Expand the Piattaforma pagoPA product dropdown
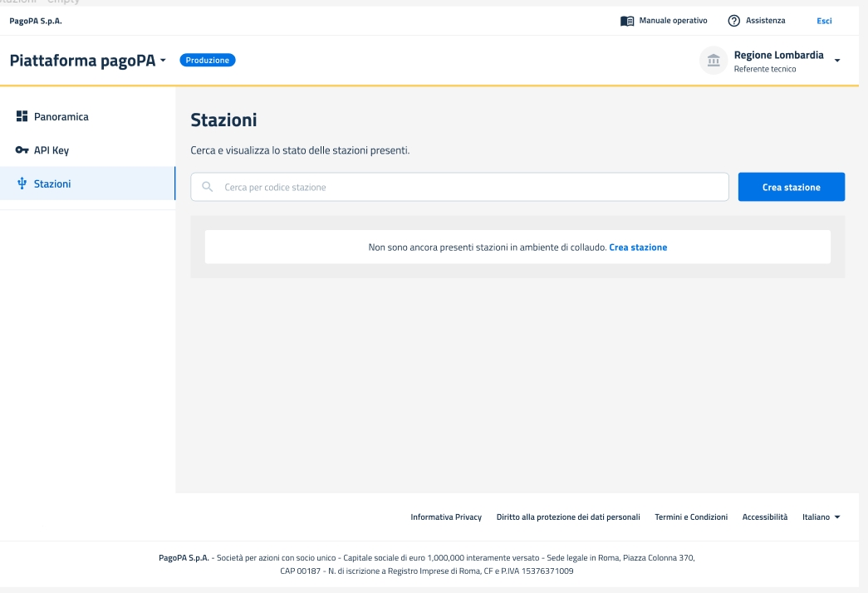 (x=163, y=61)
